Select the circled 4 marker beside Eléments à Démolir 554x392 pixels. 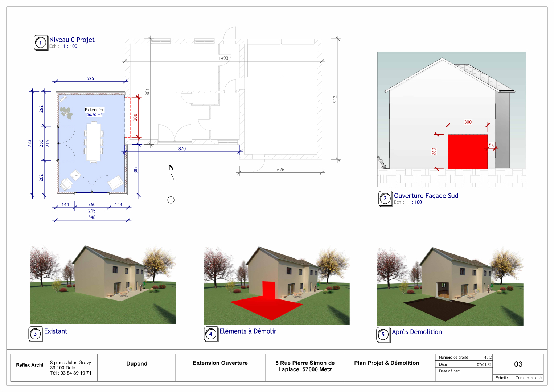click(x=211, y=334)
